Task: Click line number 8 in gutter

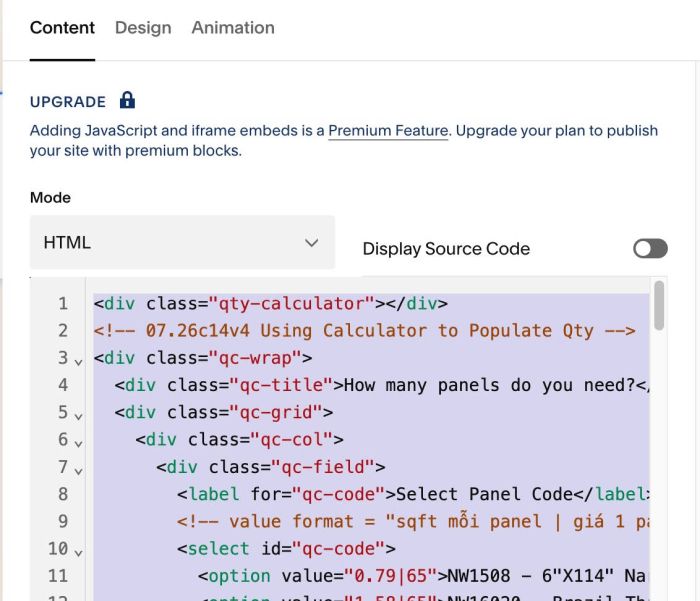Action: 63,494
